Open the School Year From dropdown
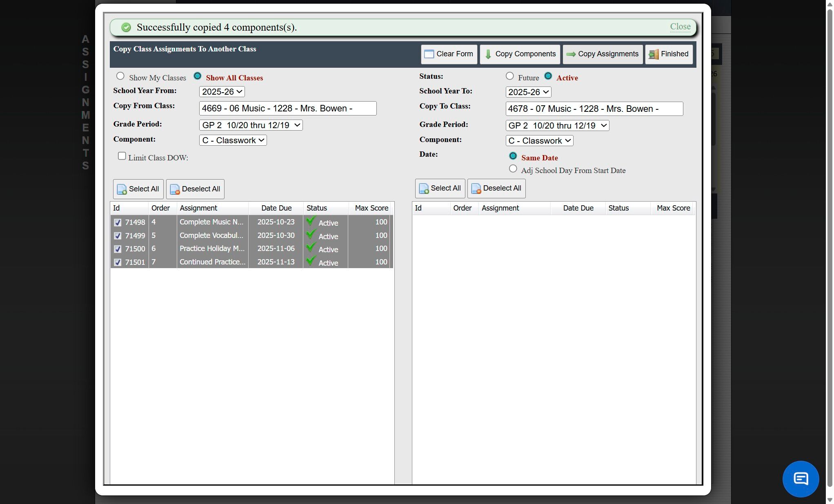The height and width of the screenshot is (504, 834). (222, 92)
